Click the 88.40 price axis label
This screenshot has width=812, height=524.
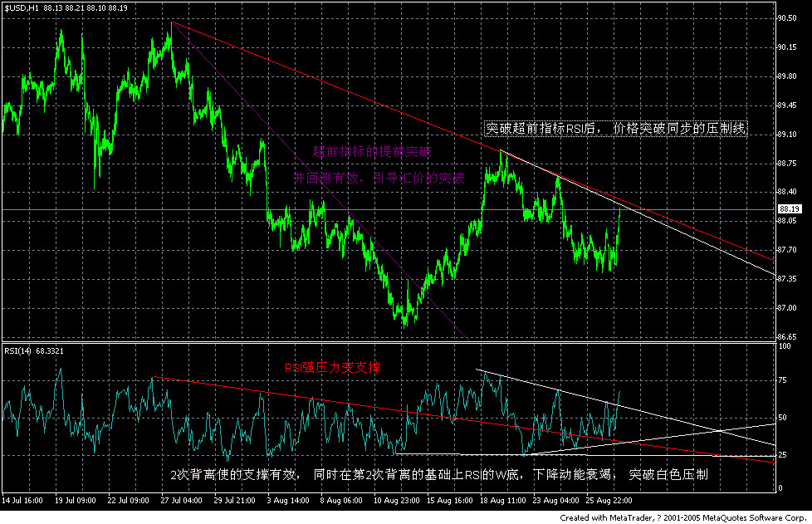pos(787,192)
